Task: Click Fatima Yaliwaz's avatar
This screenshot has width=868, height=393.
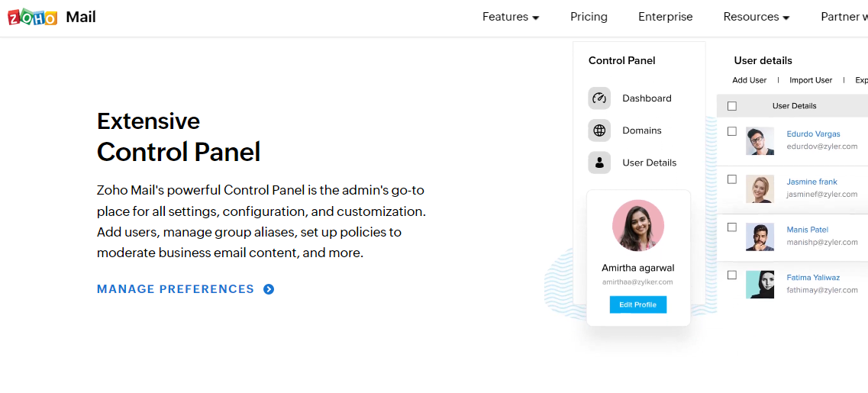Action: (760, 285)
